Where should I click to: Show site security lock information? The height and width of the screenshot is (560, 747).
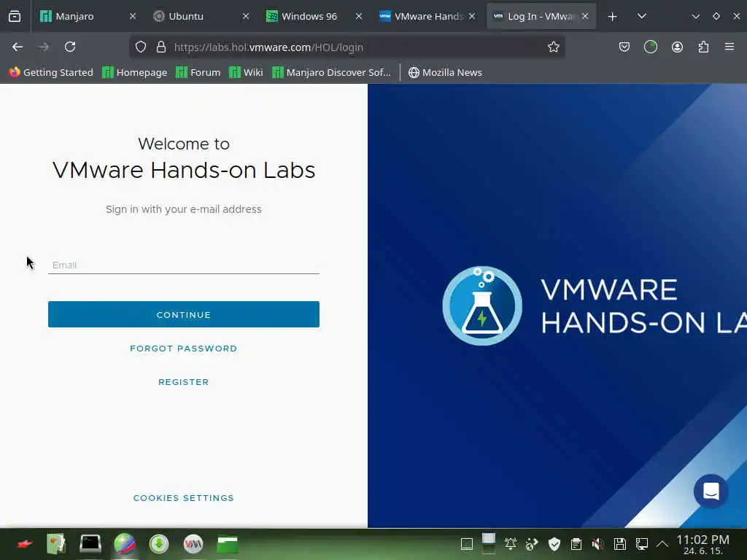pyautogui.click(x=161, y=47)
